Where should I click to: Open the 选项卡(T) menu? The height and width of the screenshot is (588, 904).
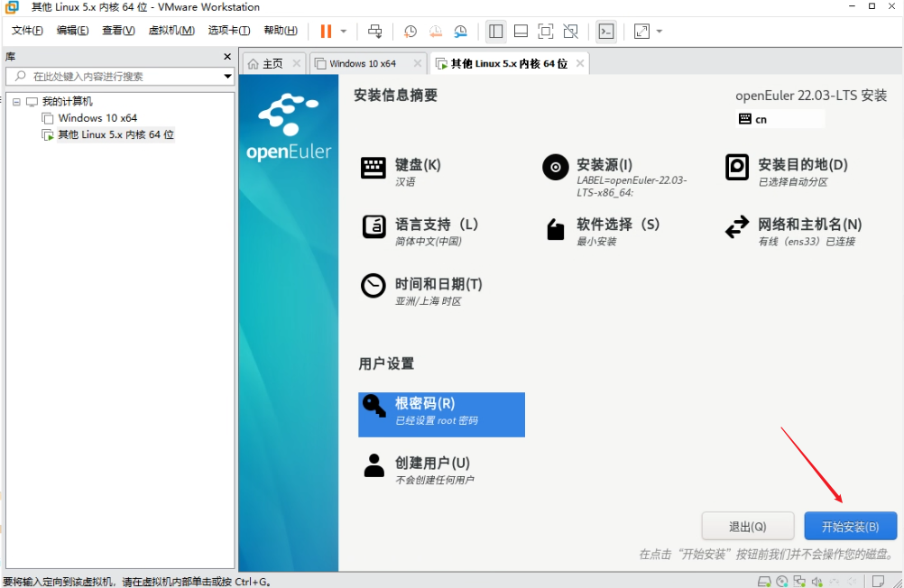click(x=229, y=31)
